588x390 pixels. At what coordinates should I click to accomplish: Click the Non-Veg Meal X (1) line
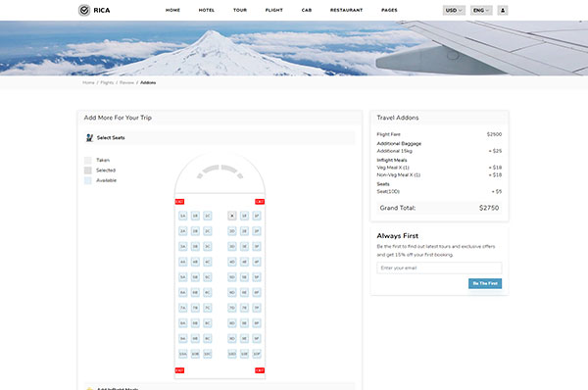point(439,174)
